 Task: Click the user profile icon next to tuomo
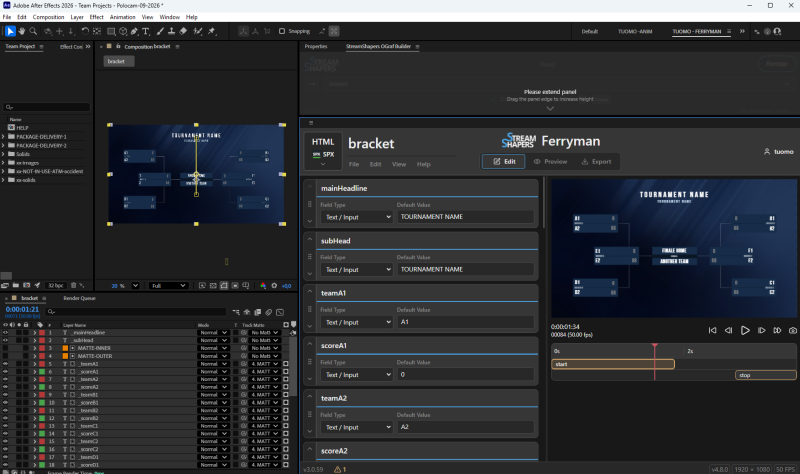tap(766, 152)
